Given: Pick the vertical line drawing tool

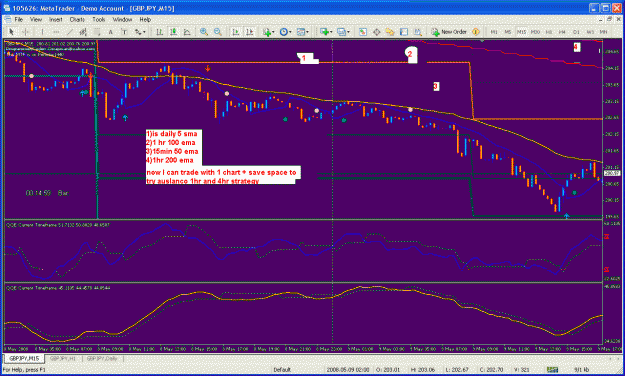Looking at the screenshot, I should pos(42,32).
